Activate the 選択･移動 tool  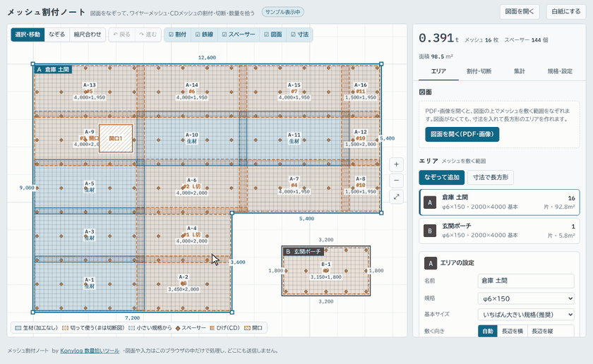click(28, 35)
